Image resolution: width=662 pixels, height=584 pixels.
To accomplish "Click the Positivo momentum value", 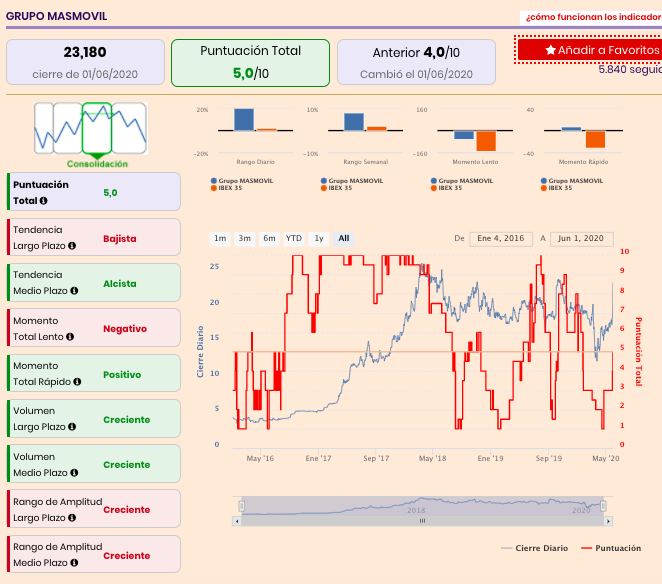I will coord(122,375).
